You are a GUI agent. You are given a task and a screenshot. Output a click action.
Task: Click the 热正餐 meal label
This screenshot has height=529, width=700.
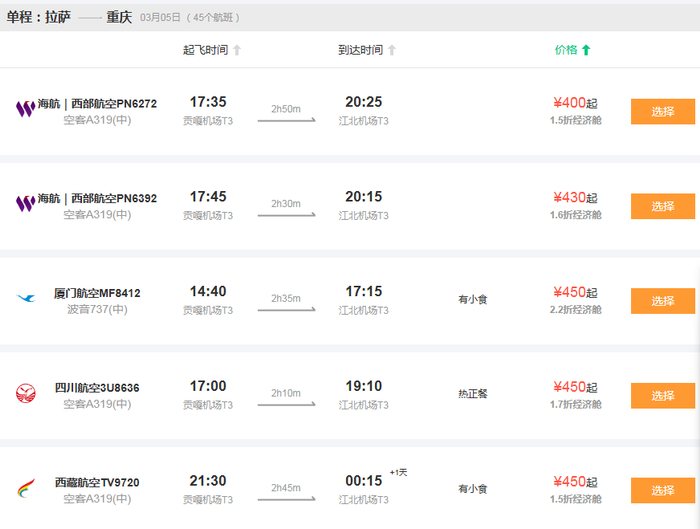472,394
